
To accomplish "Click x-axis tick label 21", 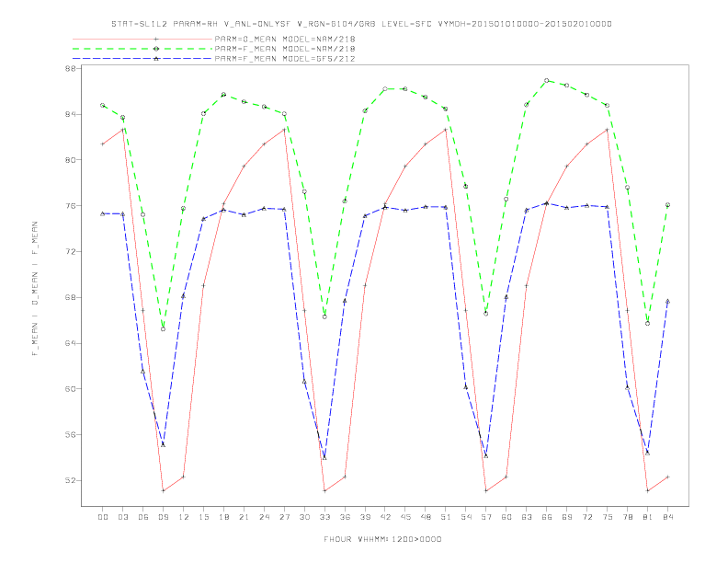I will point(244,517).
